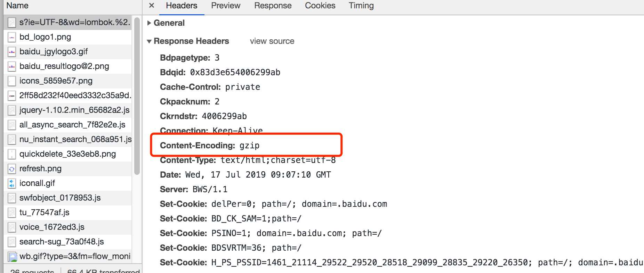Open the Preview tab
This screenshot has width=644, height=273.
pyautogui.click(x=226, y=6)
